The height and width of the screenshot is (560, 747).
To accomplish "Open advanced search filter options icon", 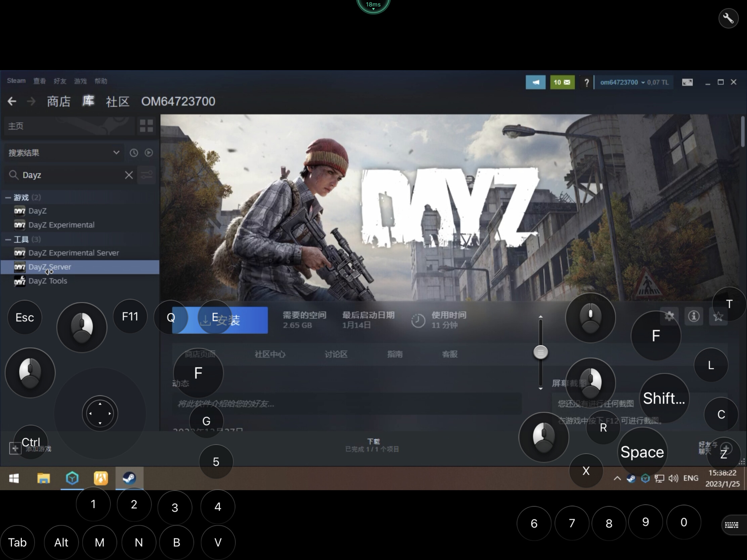I will pyautogui.click(x=146, y=175).
